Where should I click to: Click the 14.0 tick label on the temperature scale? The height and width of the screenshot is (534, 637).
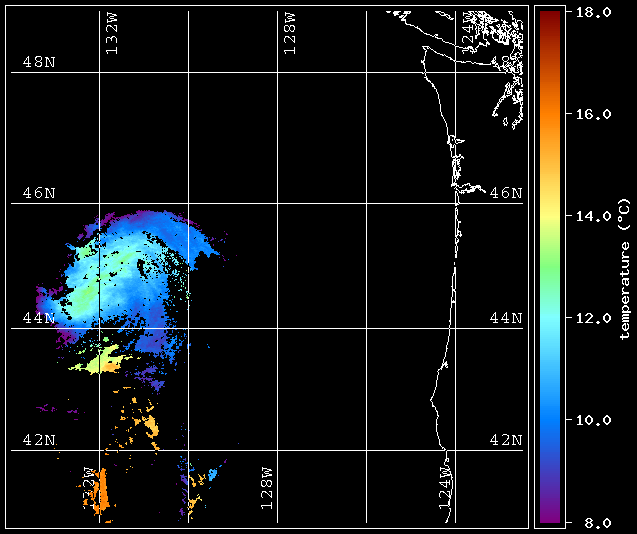[594, 216]
